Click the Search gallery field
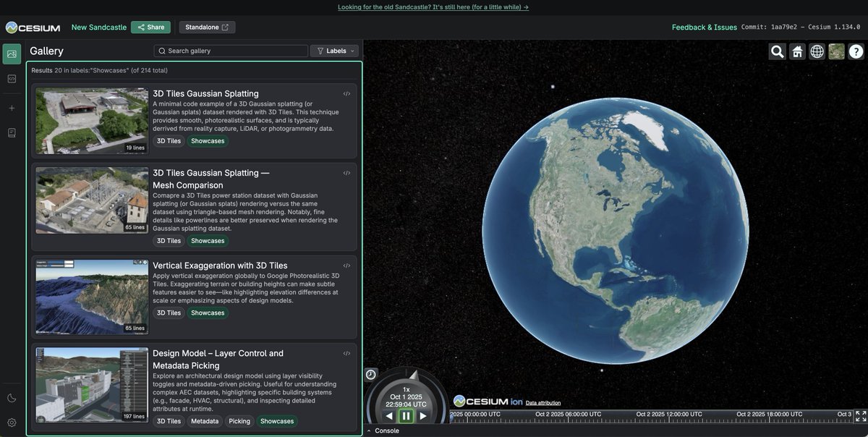868x437 pixels. [231, 51]
